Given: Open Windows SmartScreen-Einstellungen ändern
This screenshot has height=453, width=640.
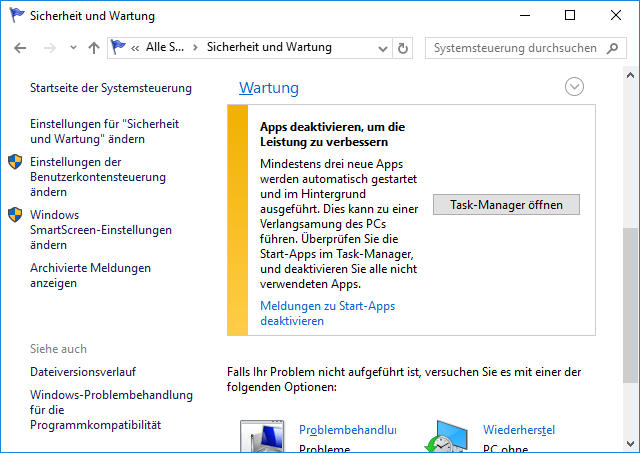Looking at the screenshot, I should (101, 229).
